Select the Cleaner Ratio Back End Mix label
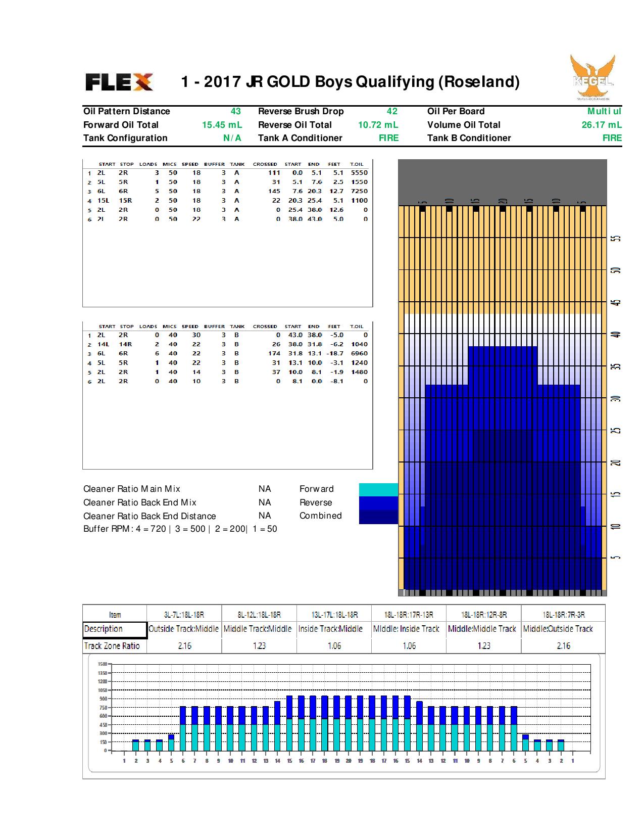 pyautogui.click(x=140, y=502)
